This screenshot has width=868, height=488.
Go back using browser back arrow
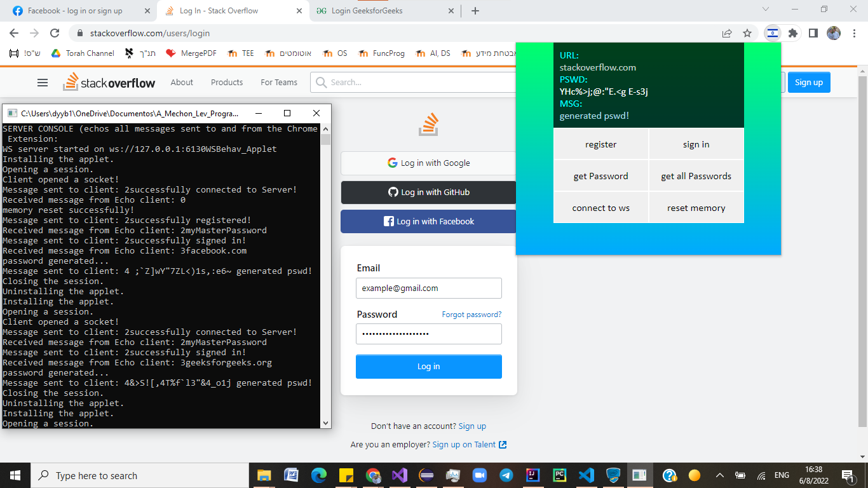[x=14, y=33]
